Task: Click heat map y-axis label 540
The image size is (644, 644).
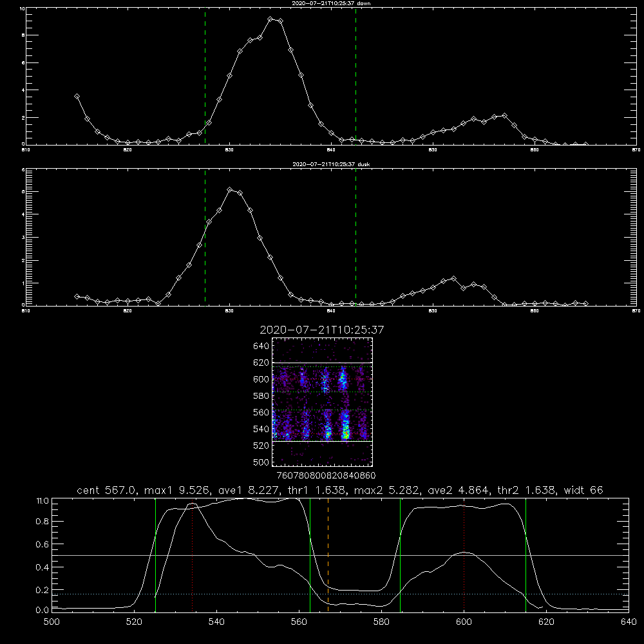Action: (x=261, y=429)
